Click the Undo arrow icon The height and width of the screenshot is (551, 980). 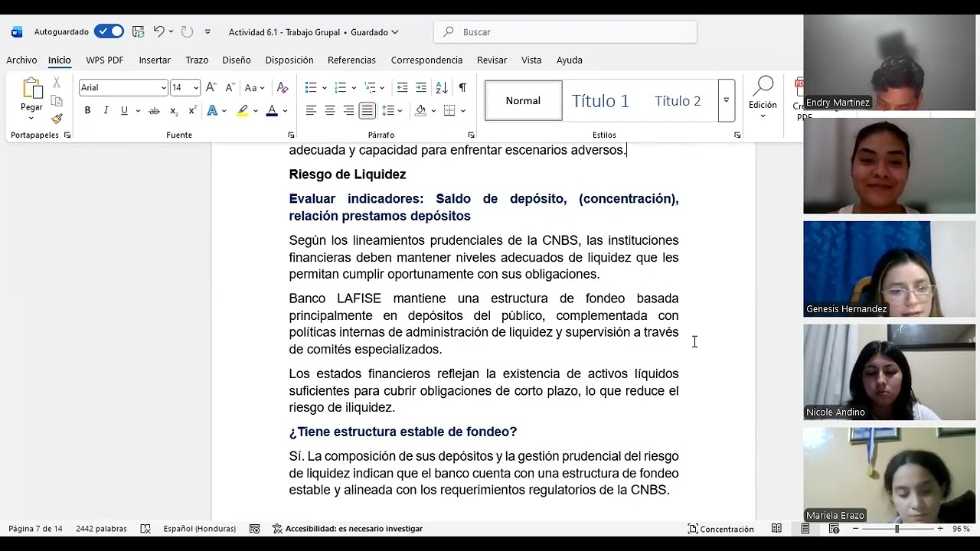point(158,31)
